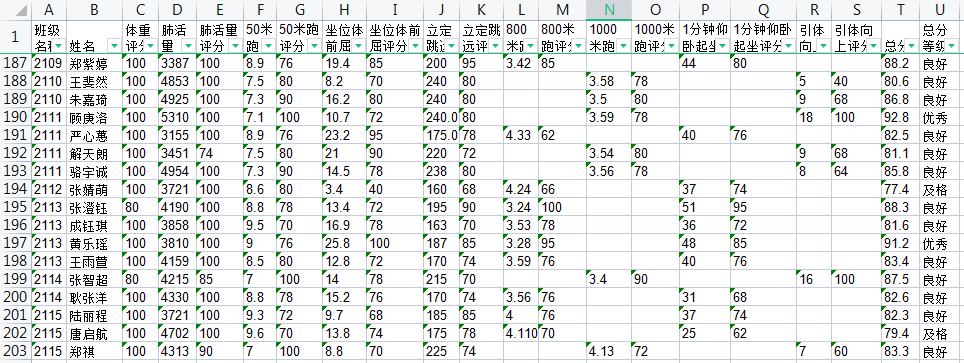Select row 199 header
Screen dimensions: 964x363
[x=15, y=279]
